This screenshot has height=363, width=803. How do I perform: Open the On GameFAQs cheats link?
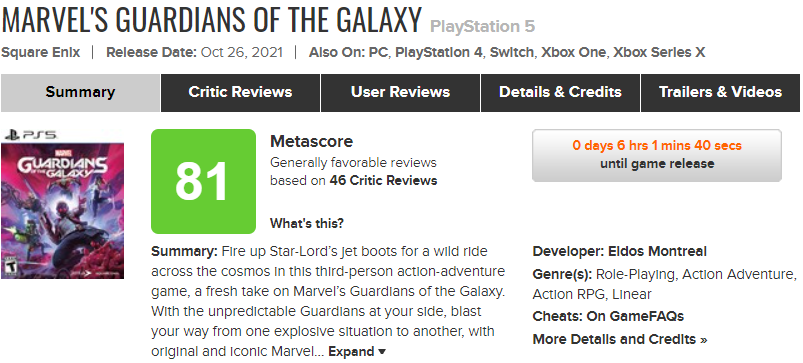[635, 316]
